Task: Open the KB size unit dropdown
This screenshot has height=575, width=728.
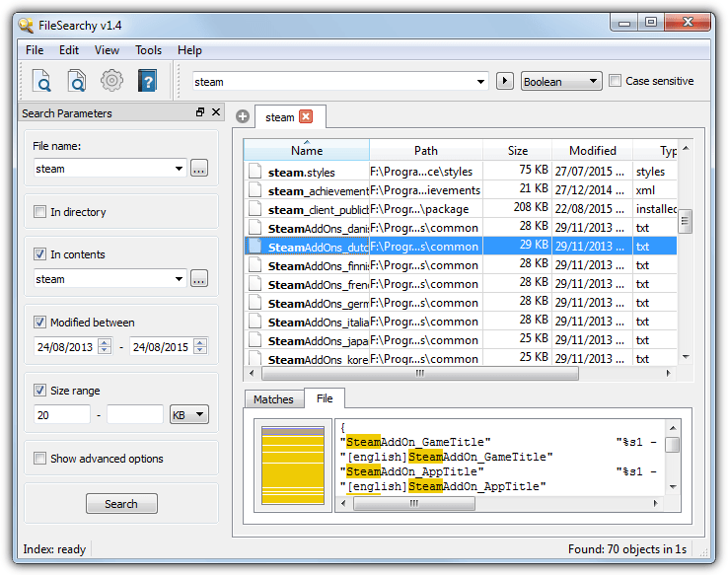Action: coord(189,414)
